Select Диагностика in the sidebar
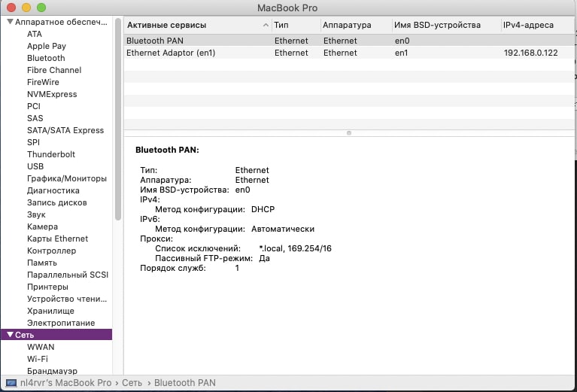Image resolution: width=577 pixels, height=392 pixels. pos(53,190)
